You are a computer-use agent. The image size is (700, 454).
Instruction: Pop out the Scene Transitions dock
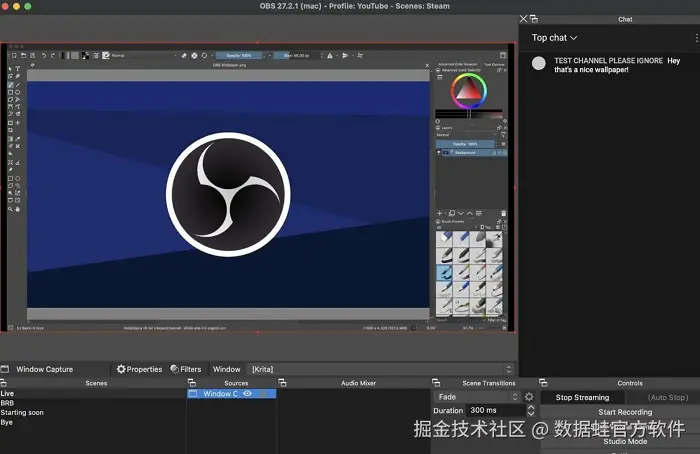pos(436,383)
